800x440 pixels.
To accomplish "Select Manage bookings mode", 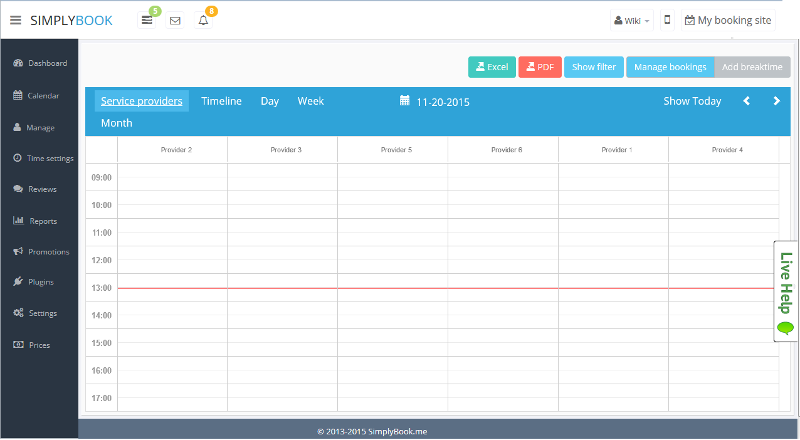I will (670, 67).
